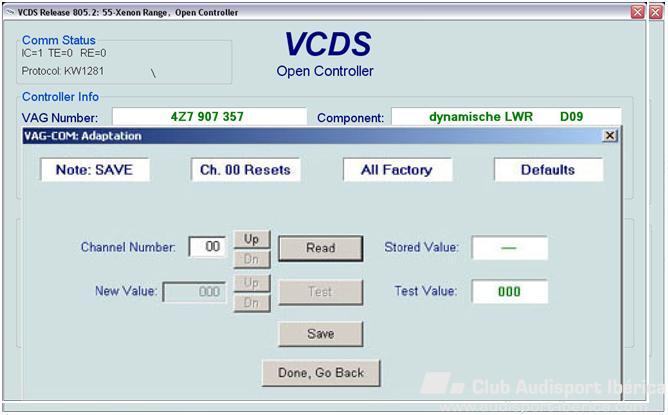This screenshot has height=415, width=668.
Task: Click IC=1 TE=0 RE=0 status text
Action: (x=64, y=53)
